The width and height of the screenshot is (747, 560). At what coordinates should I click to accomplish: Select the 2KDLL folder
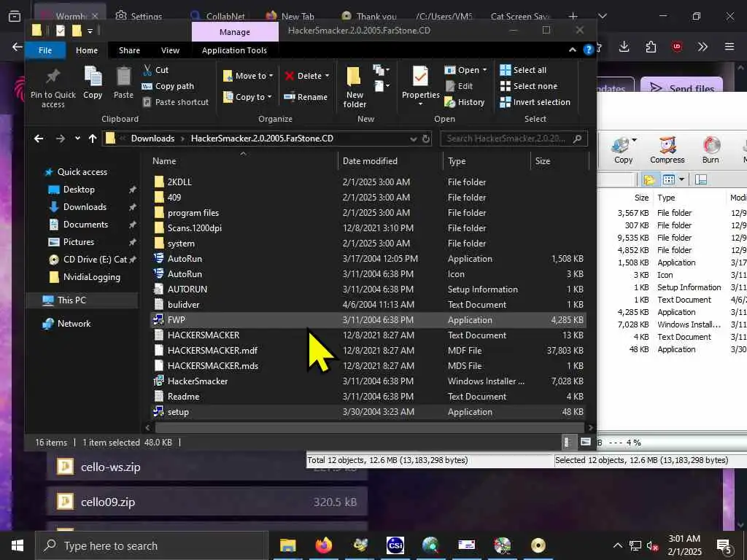pos(368,182)
